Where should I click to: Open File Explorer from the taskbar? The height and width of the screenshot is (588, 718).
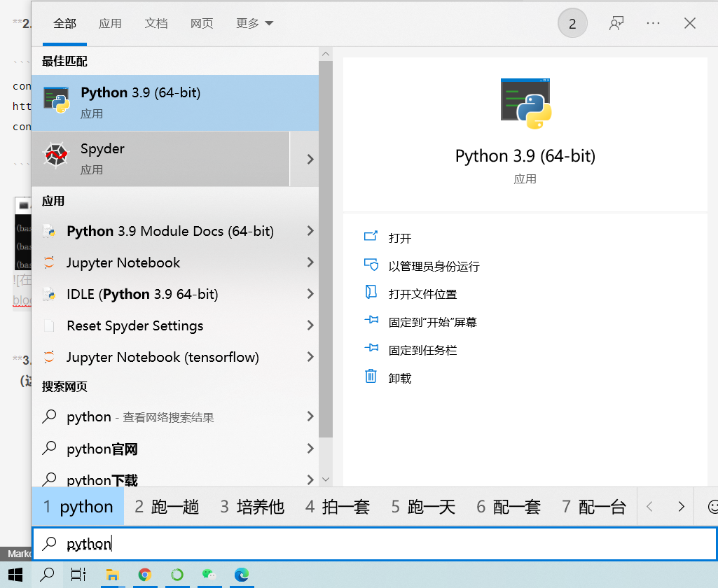(113, 575)
